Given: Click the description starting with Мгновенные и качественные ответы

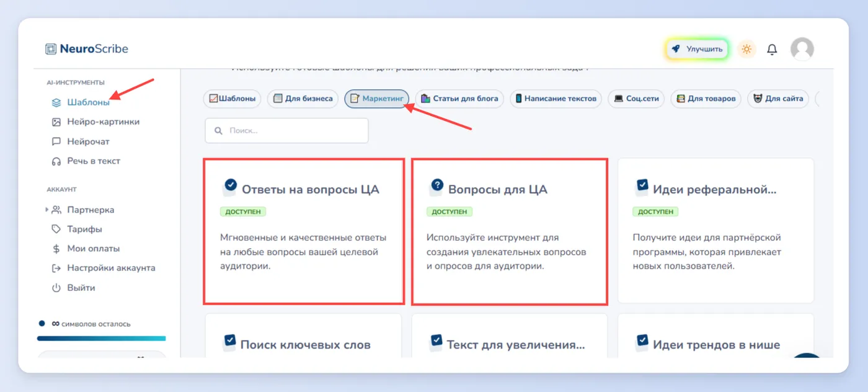Looking at the screenshot, I should pyautogui.click(x=303, y=252).
